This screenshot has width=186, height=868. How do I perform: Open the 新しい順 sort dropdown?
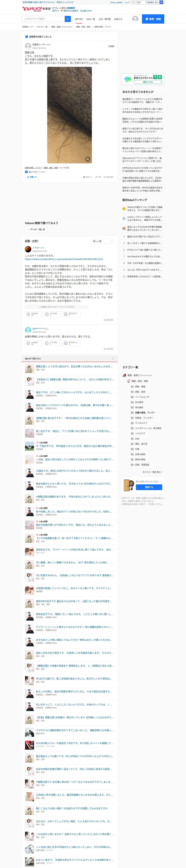[x=103, y=241]
